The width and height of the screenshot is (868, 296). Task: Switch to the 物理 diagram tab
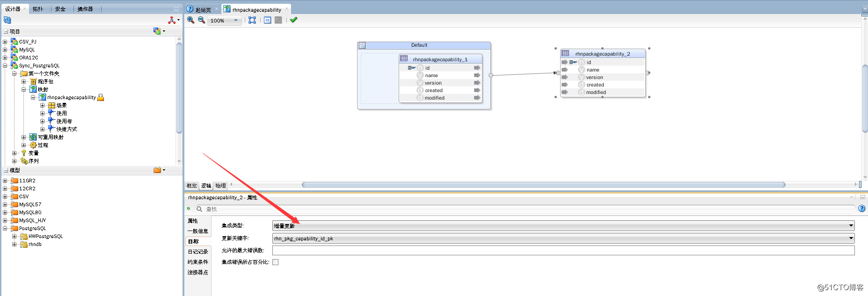[x=221, y=186]
